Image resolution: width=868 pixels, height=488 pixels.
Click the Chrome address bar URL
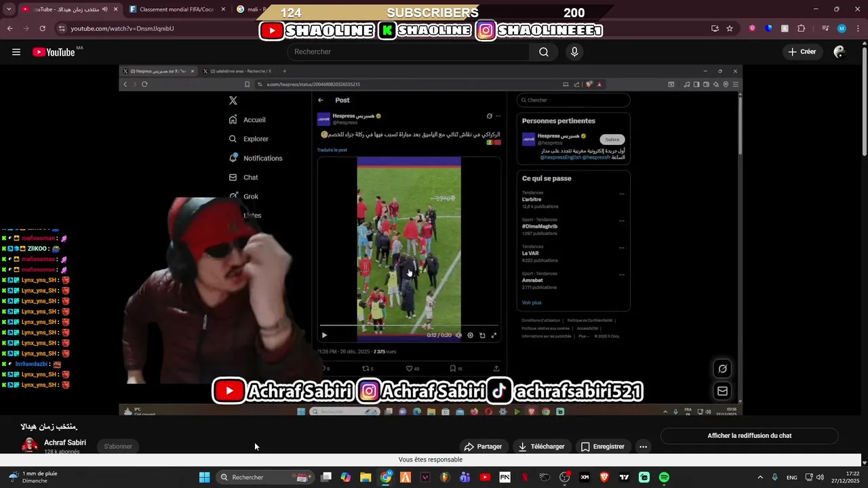coord(122,28)
